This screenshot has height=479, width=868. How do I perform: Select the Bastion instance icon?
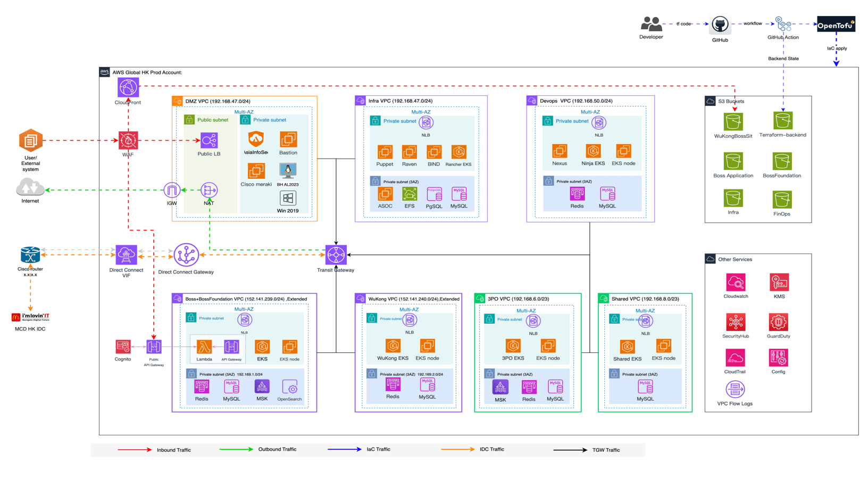coord(288,139)
